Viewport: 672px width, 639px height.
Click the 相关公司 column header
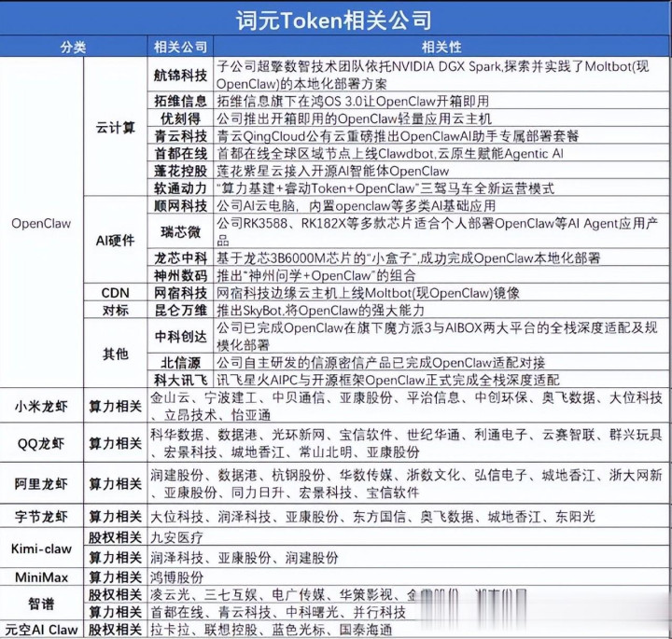point(180,47)
